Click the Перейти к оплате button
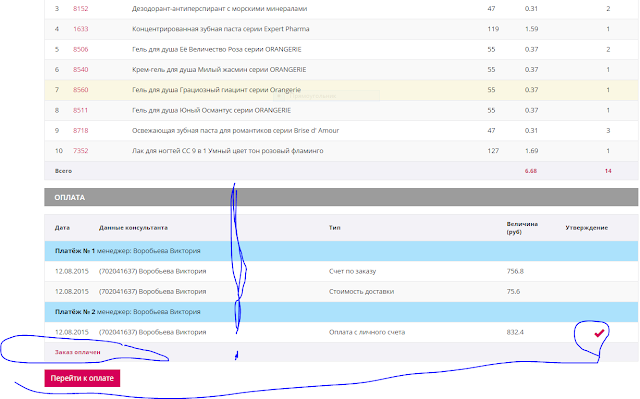 (82, 378)
